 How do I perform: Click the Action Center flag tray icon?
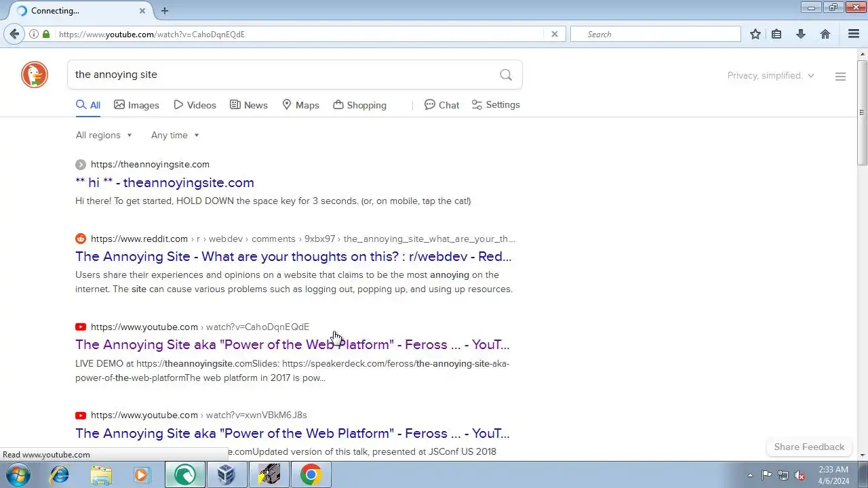click(766, 475)
